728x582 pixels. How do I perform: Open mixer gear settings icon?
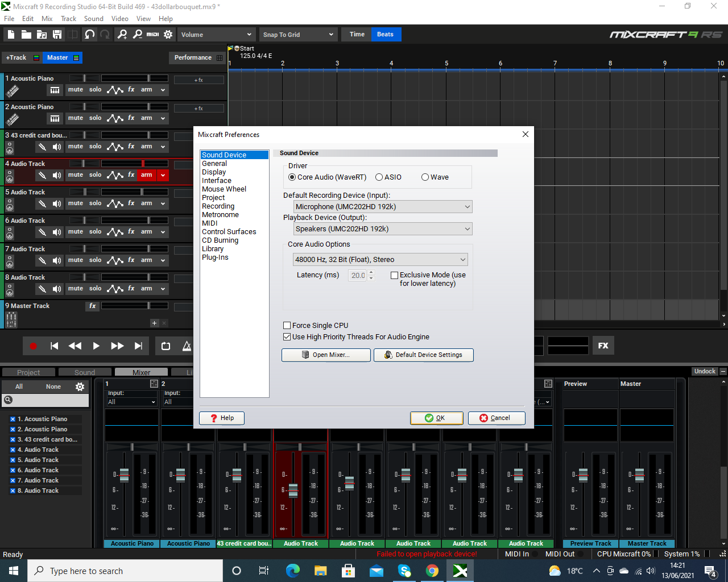[80, 386]
